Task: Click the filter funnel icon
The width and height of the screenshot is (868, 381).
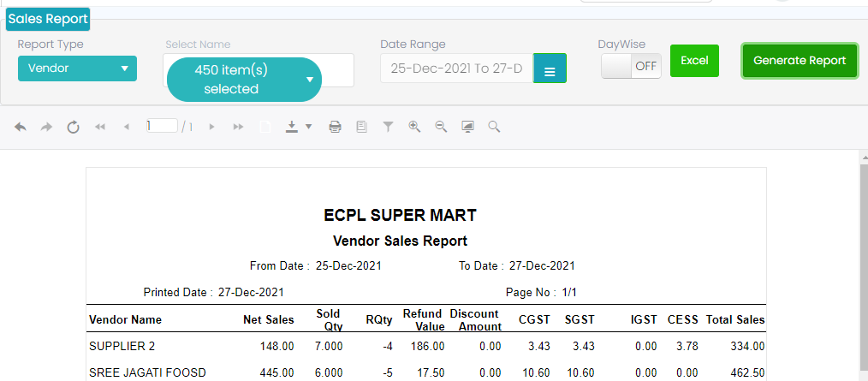Action: [388, 127]
